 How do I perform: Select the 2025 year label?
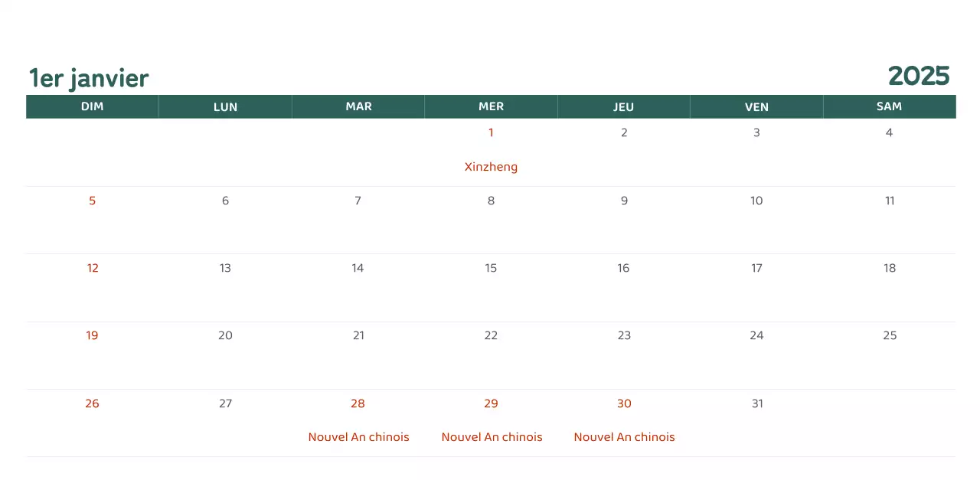coord(918,76)
